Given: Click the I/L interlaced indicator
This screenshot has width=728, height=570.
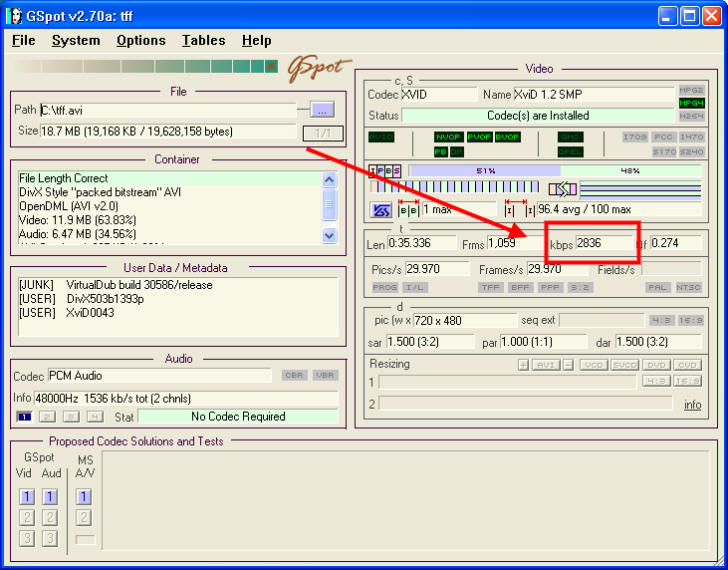Looking at the screenshot, I should 414,288.
